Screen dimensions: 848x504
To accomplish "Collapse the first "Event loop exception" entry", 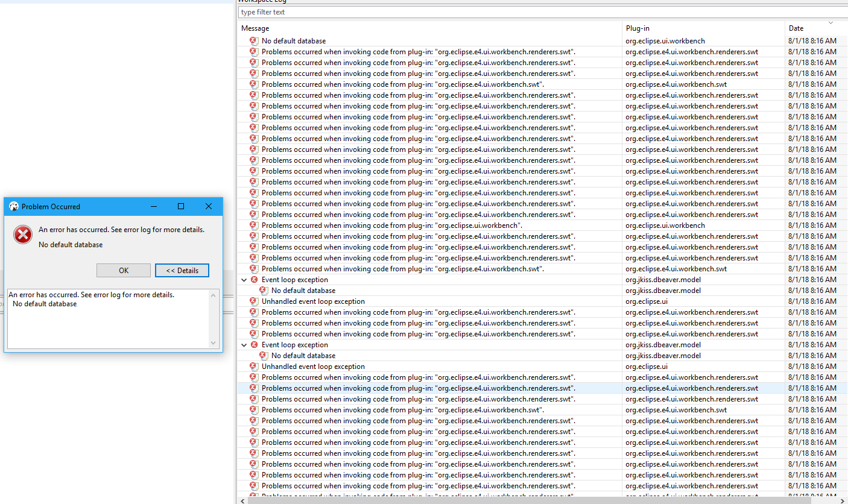I will [244, 279].
